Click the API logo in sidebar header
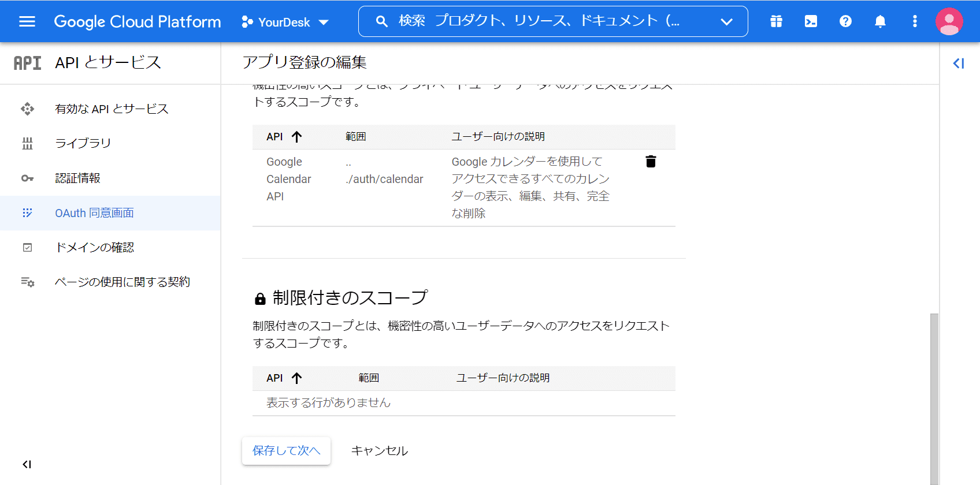 [x=27, y=63]
